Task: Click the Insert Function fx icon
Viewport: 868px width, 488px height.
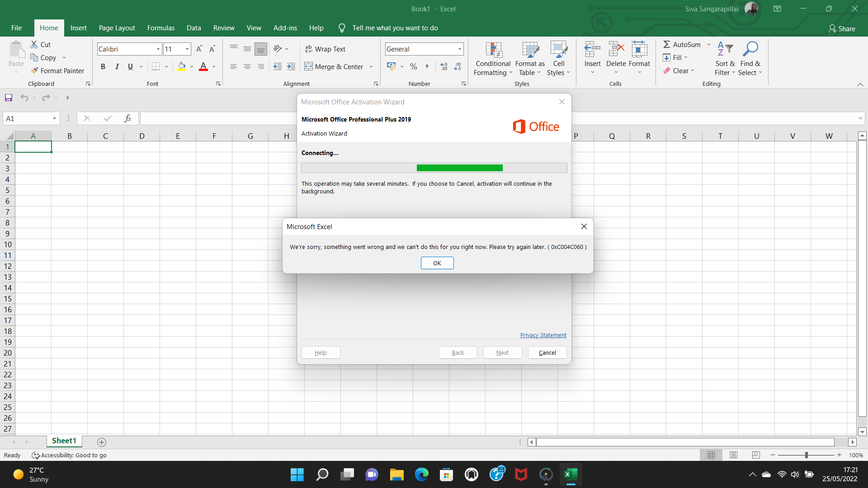Action: 127,118
